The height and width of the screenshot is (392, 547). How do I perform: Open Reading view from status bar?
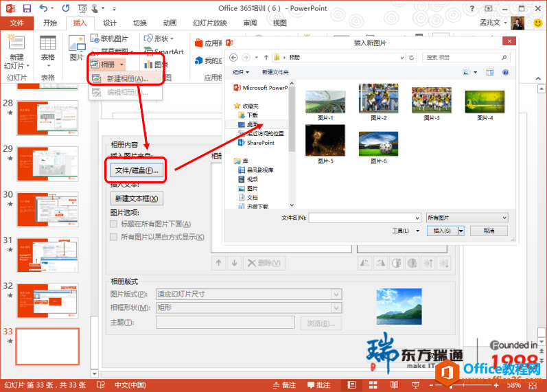(394, 385)
